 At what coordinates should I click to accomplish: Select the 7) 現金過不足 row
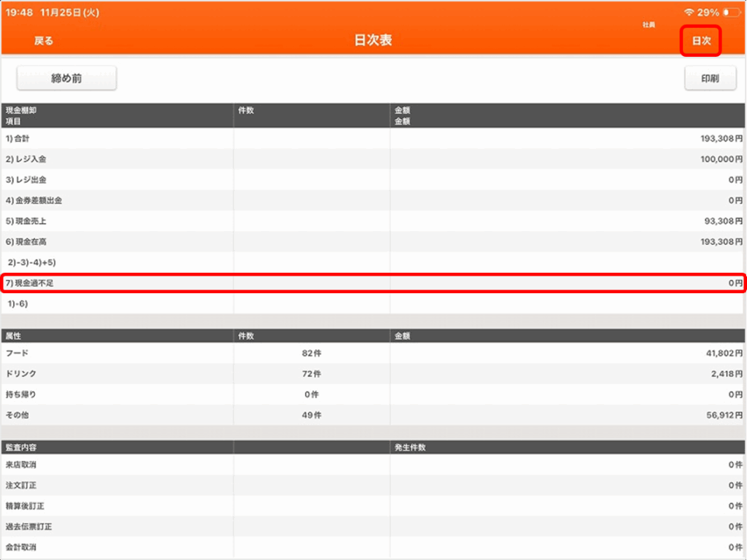point(373,282)
